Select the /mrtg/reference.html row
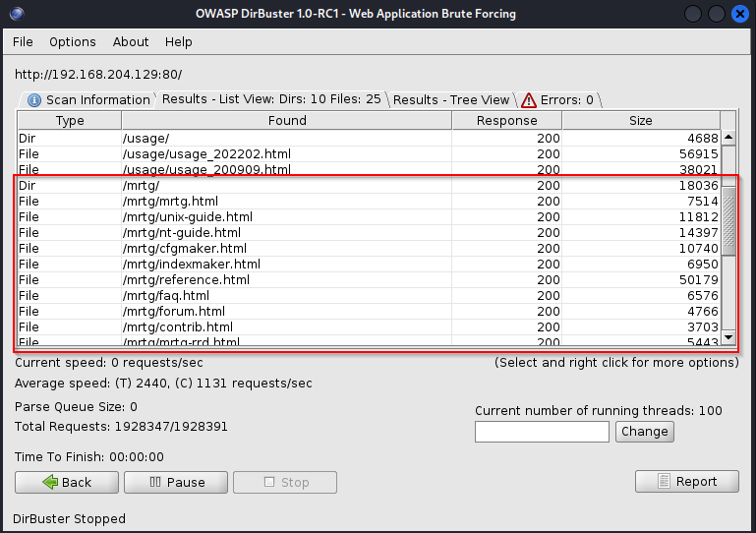756x533 pixels. pos(369,279)
